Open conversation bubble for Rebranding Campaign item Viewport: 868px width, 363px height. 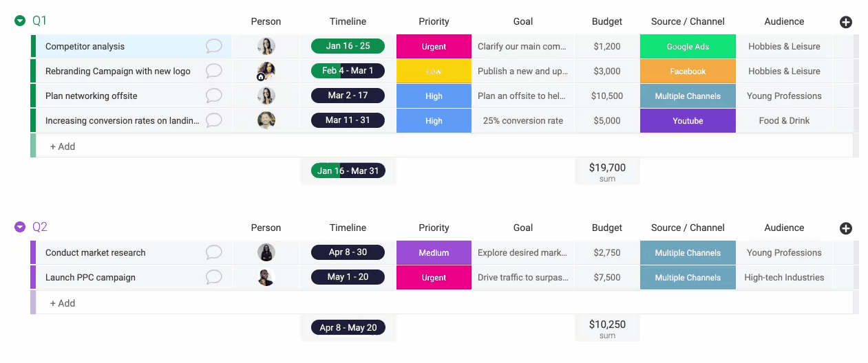[x=214, y=71]
